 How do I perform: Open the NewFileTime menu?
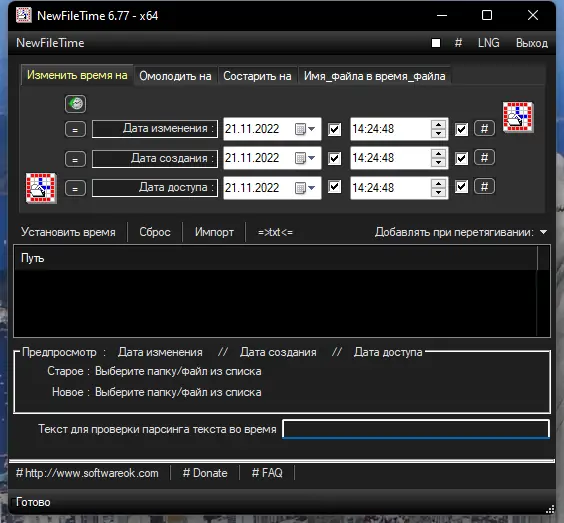tap(50, 43)
